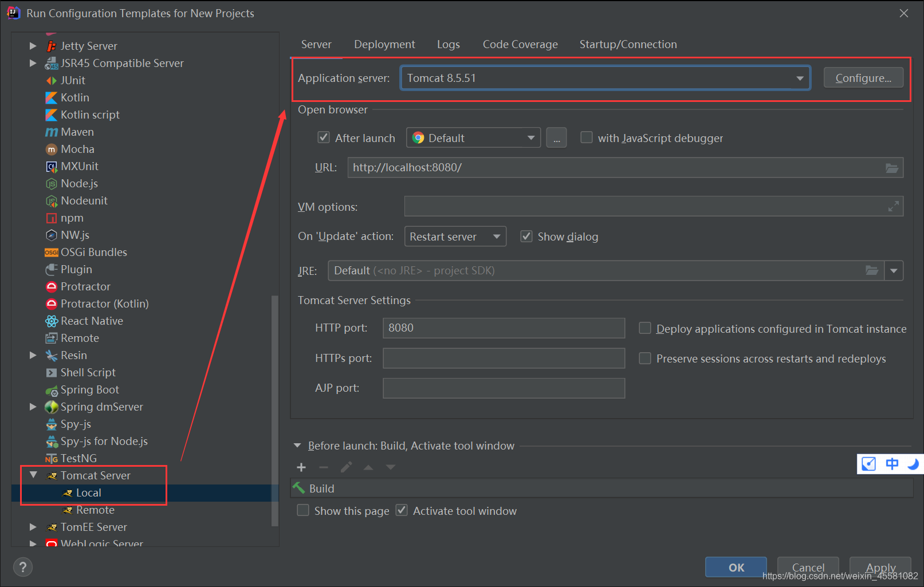This screenshot has height=587, width=924.
Task: Click the moon icon in input toolbar
Action: [x=913, y=464]
